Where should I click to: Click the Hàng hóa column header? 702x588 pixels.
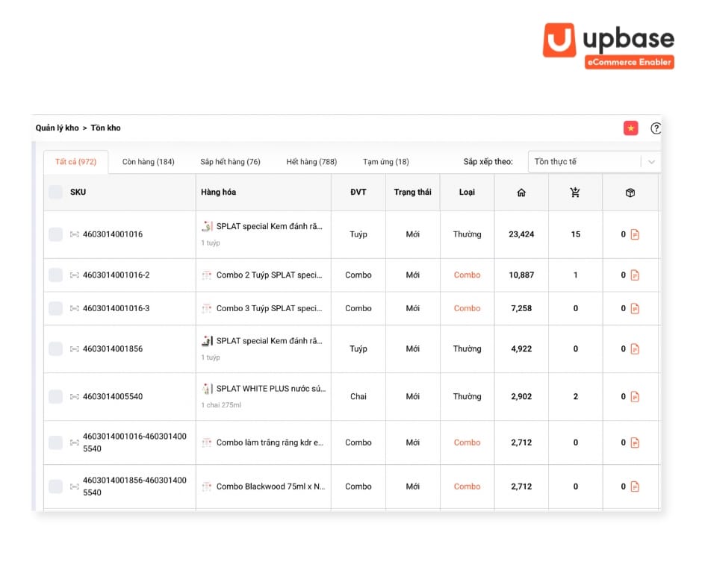(x=218, y=192)
